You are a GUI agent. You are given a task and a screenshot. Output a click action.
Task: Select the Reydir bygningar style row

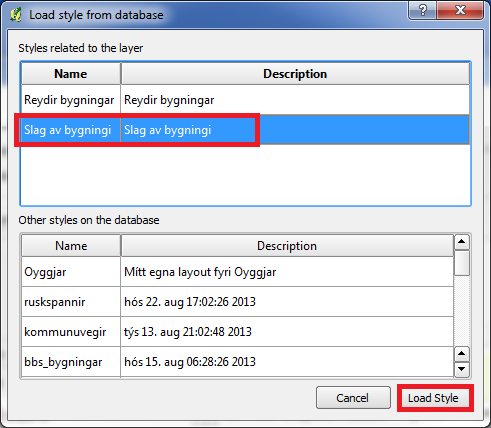(x=245, y=100)
